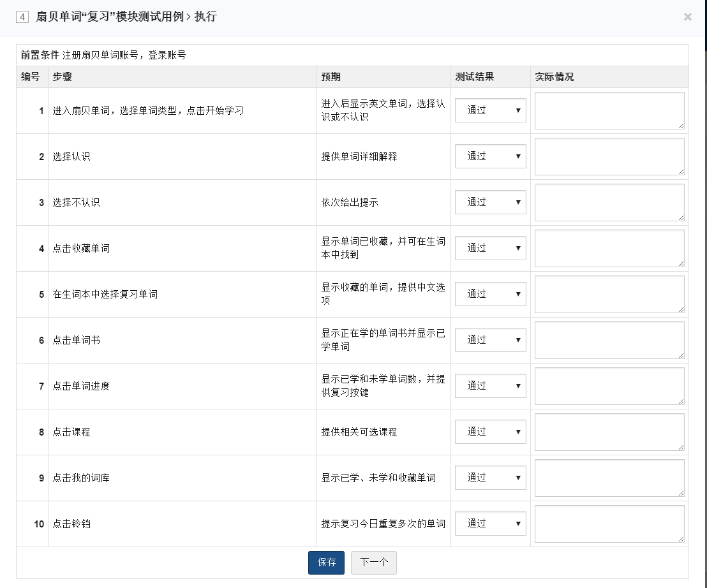Open result dropdown for step 1

[x=491, y=110]
